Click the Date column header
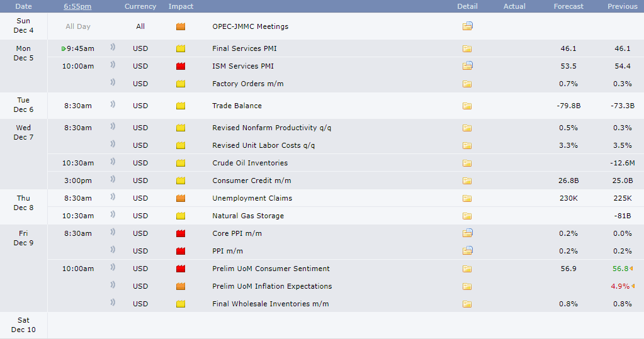This screenshot has height=339, width=644. point(23,6)
